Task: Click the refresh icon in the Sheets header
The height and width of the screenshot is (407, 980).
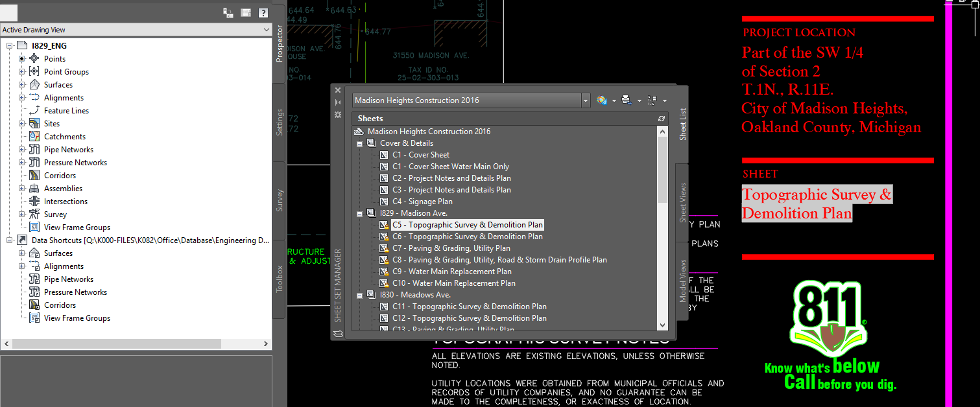Action: 661,119
